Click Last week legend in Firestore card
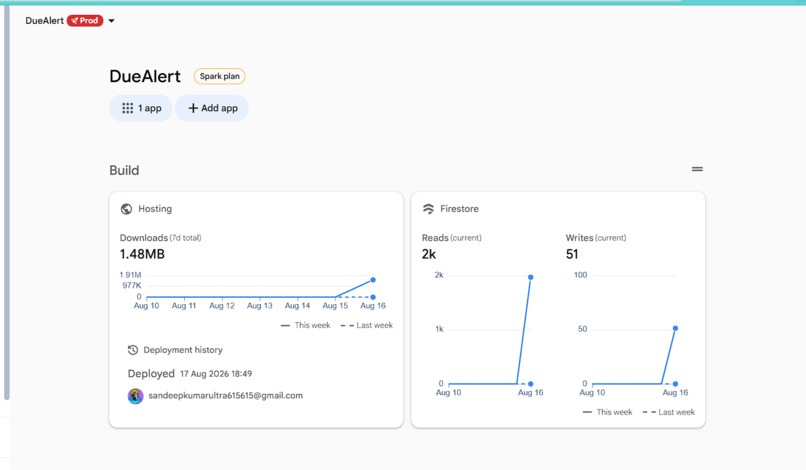 point(668,412)
